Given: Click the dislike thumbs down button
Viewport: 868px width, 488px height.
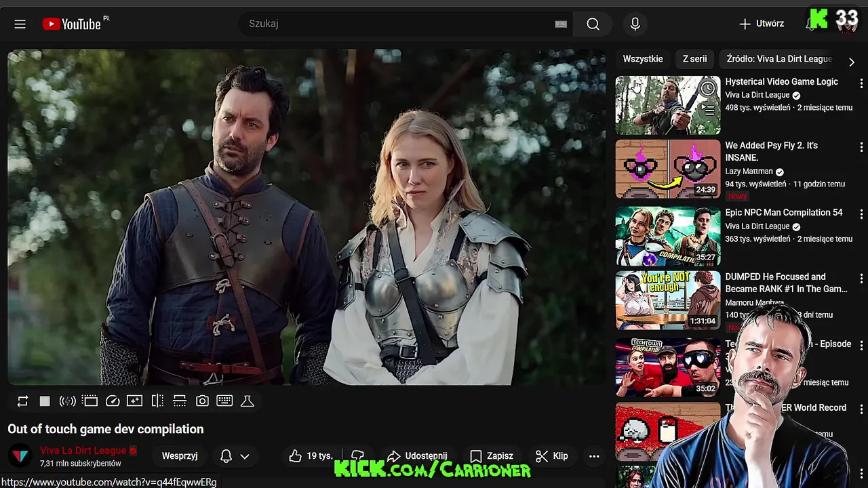Looking at the screenshot, I should [x=358, y=456].
